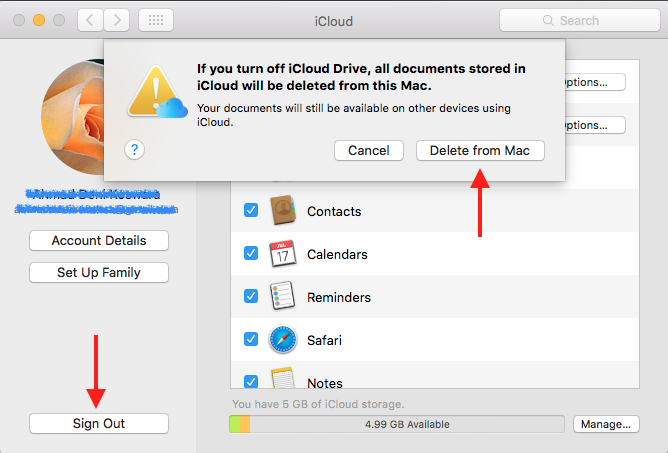Show all preferences grid button
The width and height of the screenshot is (668, 453).
(x=155, y=20)
